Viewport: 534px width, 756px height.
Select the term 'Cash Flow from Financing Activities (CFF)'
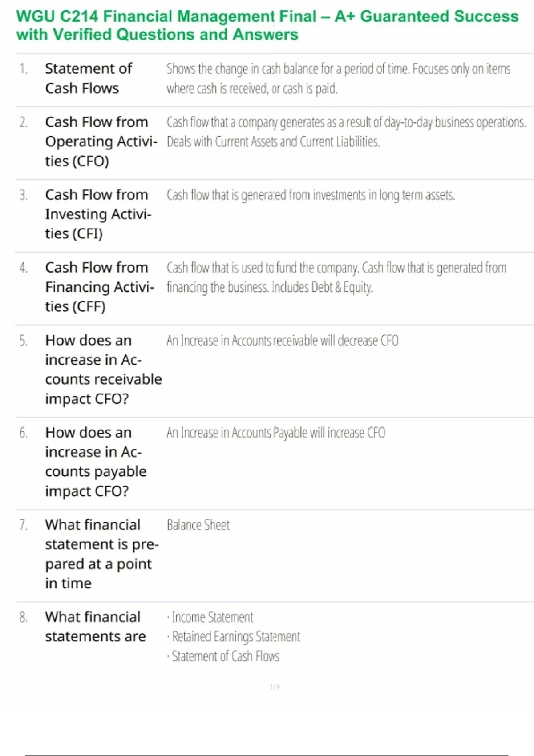(x=99, y=287)
